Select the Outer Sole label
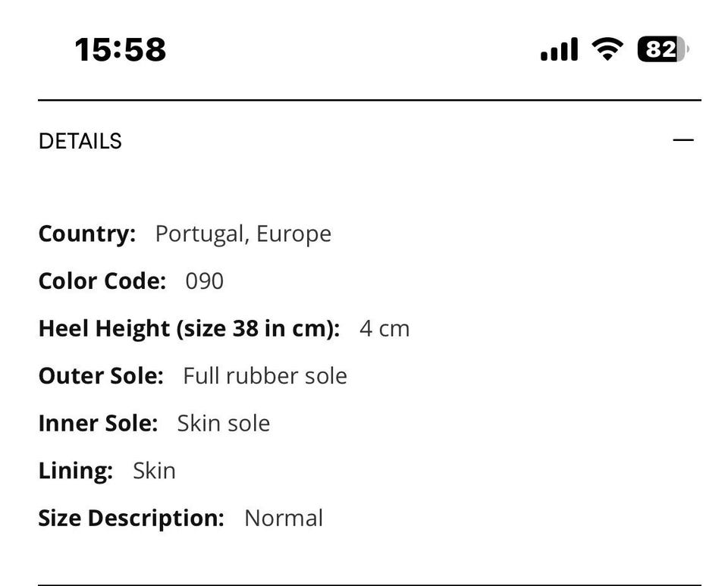The width and height of the screenshot is (728, 586). pyautogui.click(x=101, y=376)
